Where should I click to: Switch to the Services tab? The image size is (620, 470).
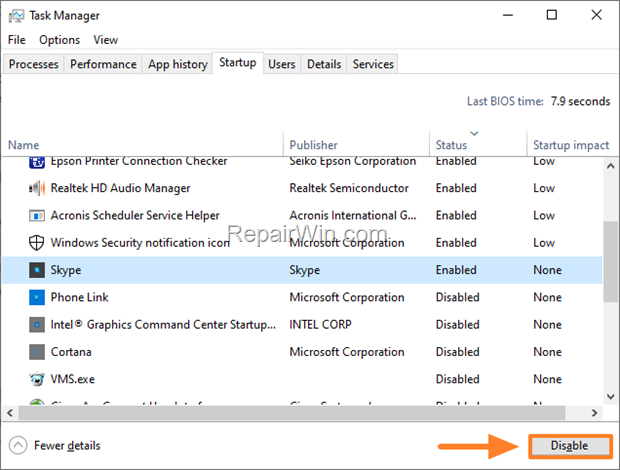tap(373, 64)
